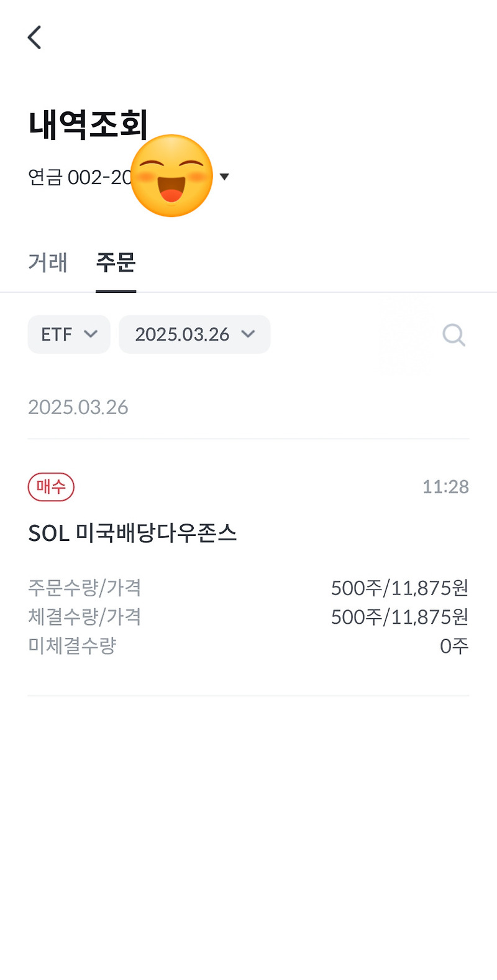Viewport: 497px width, 980px height.
Task: Tap the 체결수량/가격 value 500주/11,875원
Action: 399,617
